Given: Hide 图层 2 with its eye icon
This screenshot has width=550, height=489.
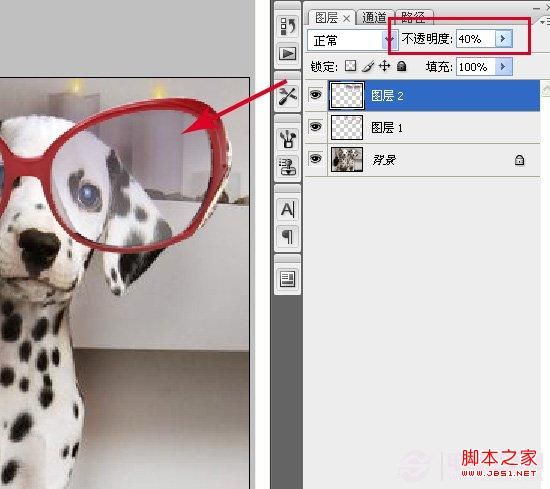Looking at the screenshot, I should 315,95.
